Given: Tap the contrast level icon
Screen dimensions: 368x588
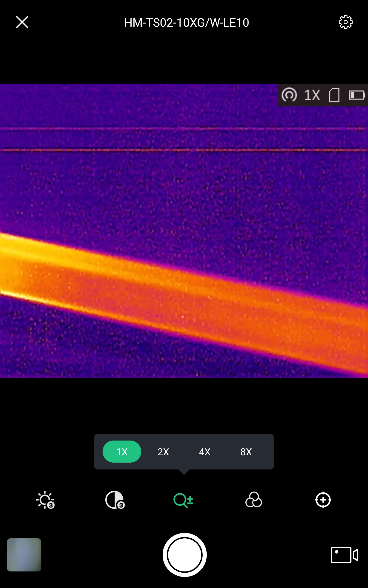Looking at the screenshot, I should click(115, 500).
